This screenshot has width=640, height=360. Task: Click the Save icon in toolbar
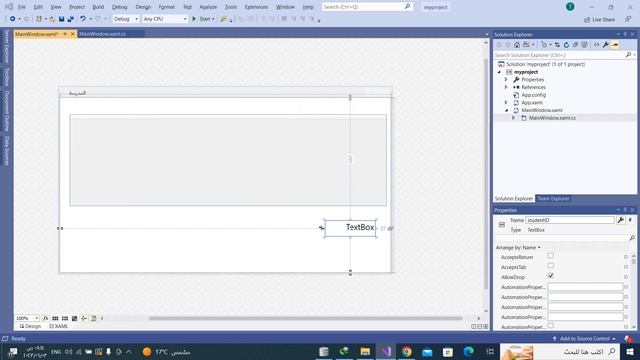[61, 19]
